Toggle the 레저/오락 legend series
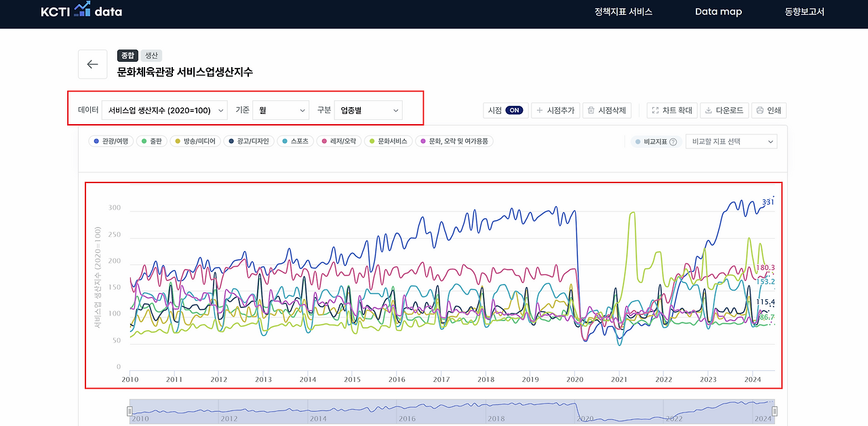The width and height of the screenshot is (868, 426). pyautogui.click(x=338, y=141)
